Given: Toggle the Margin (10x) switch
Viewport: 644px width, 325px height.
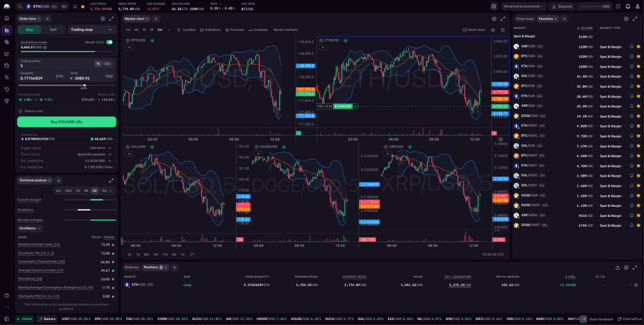Looking at the screenshot, I should pyautogui.click(x=109, y=42).
